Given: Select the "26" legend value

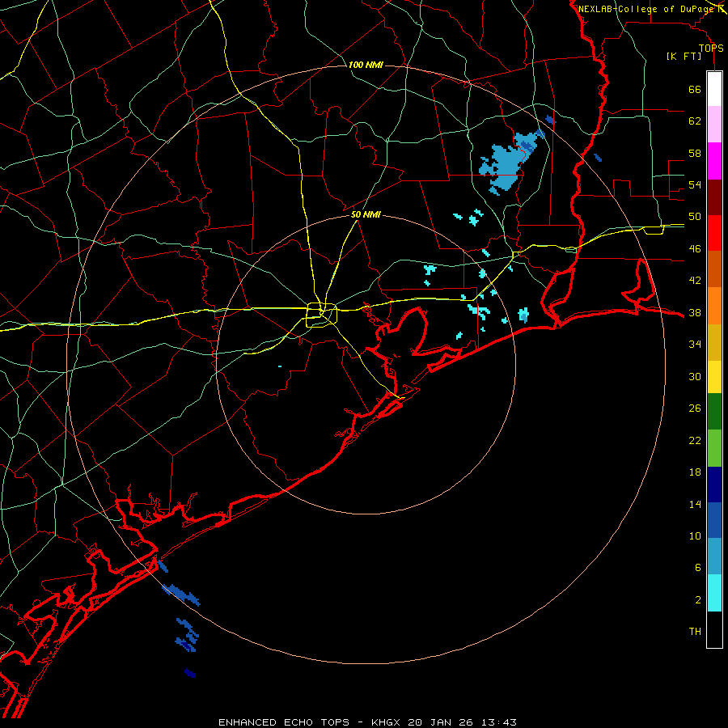Looking at the screenshot, I should point(695,408).
